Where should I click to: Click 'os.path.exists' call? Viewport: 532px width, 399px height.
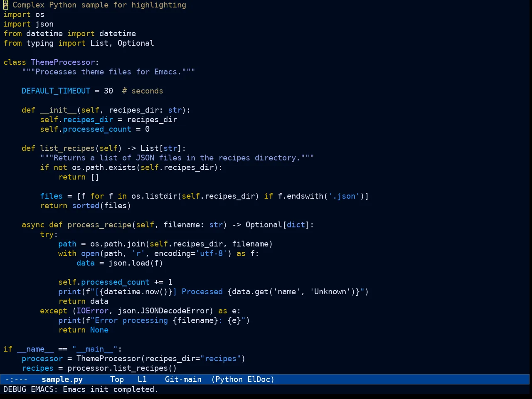[x=104, y=167]
